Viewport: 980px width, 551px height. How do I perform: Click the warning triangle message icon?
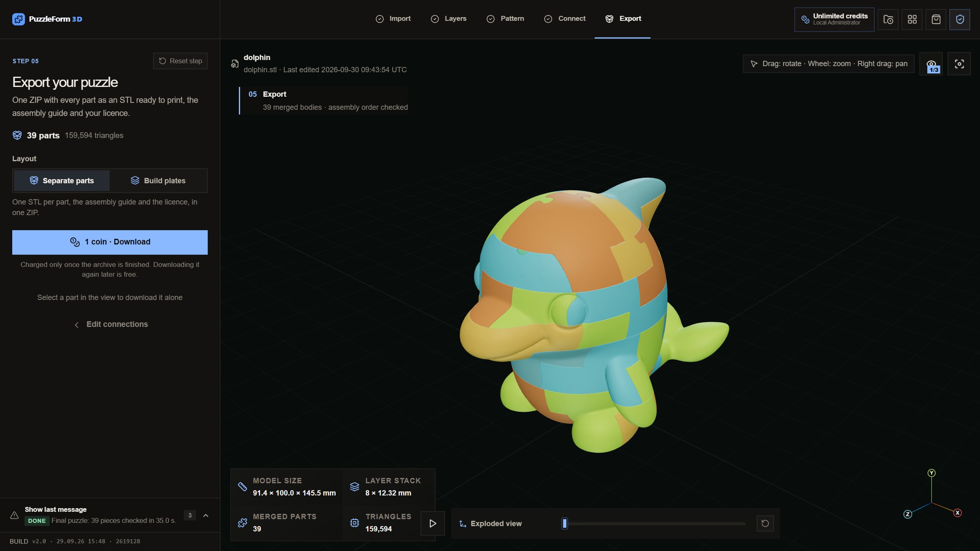point(14,515)
